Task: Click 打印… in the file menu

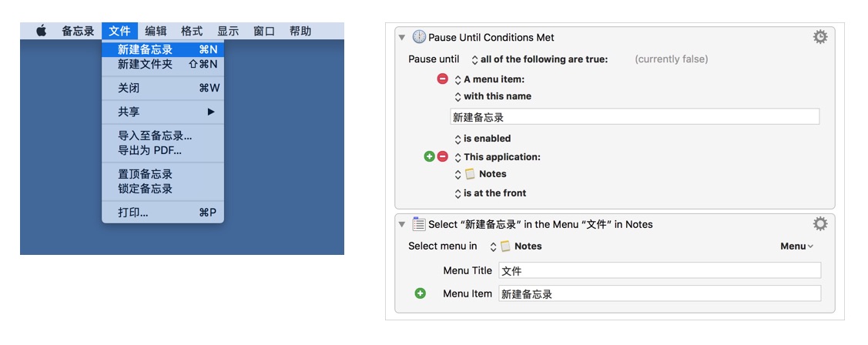Action: pyautogui.click(x=132, y=213)
